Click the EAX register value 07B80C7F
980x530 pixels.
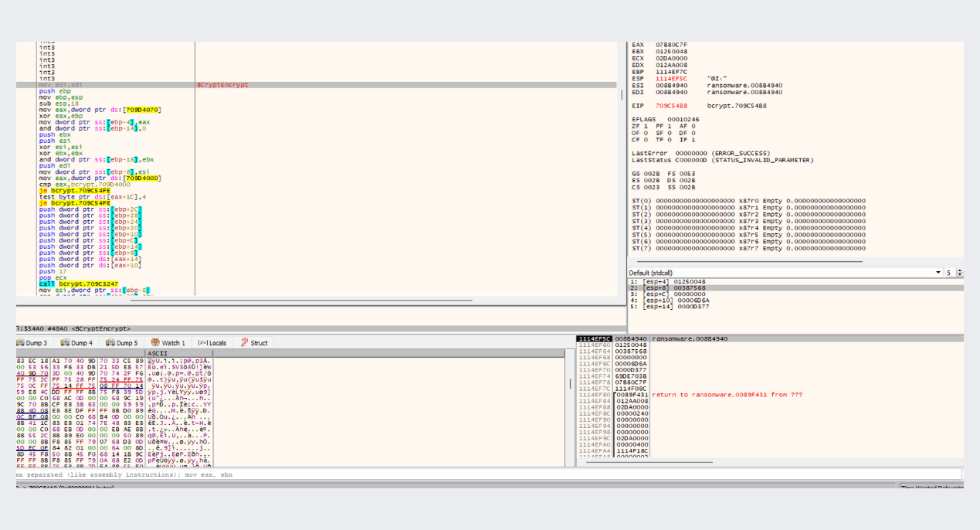[x=671, y=45]
